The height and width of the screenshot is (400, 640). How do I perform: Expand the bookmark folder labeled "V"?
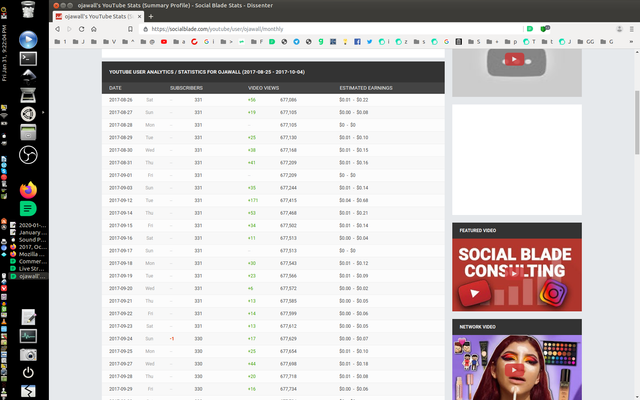(109, 42)
